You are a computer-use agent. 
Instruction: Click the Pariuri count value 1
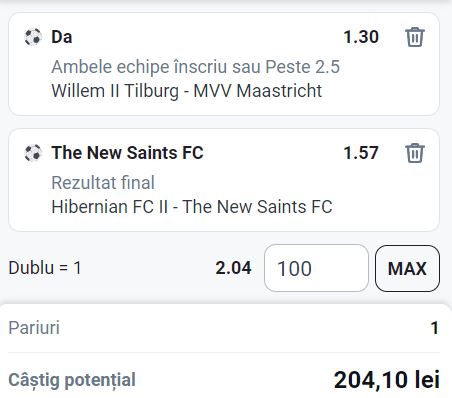[x=435, y=328]
